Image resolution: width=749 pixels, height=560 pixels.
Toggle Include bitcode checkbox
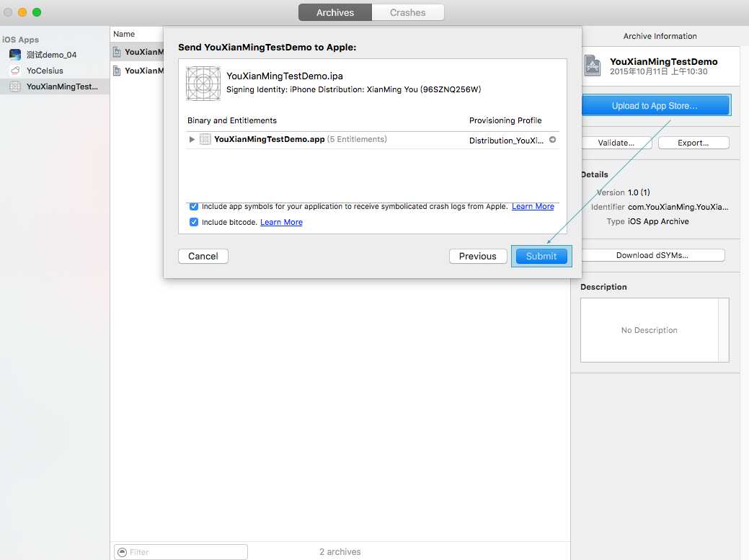click(x=193, y=222)
